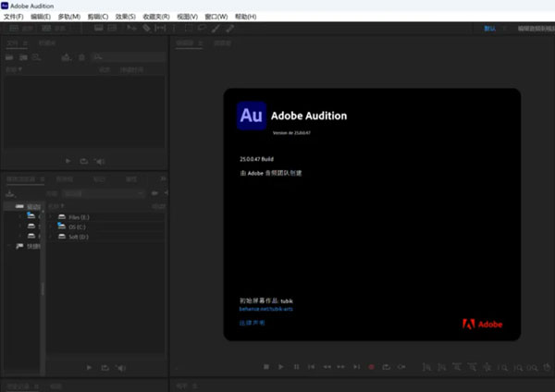Viewport: 555px width, 392px height.
Task: Open the 法律声明 link
Action: tap(252, 323)
